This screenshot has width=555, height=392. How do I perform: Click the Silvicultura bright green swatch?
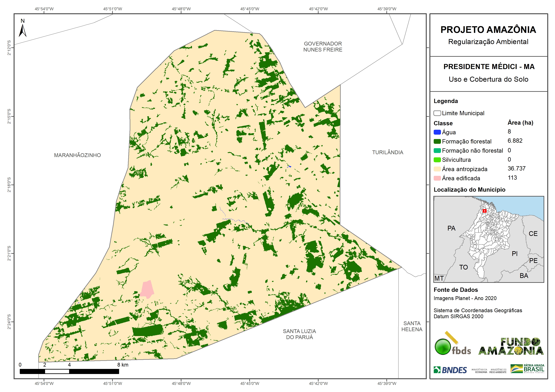[x=437, y=160]
